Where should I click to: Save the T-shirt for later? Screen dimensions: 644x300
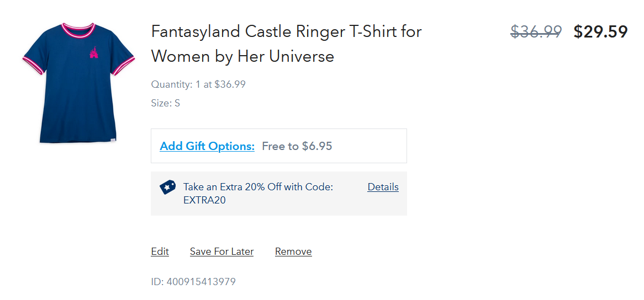pos(221,251)
